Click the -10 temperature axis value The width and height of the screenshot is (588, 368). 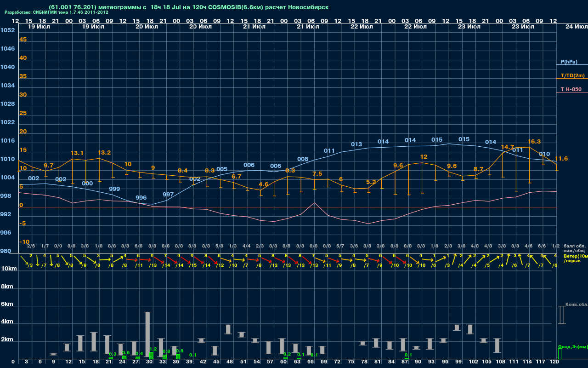[25, 242]
